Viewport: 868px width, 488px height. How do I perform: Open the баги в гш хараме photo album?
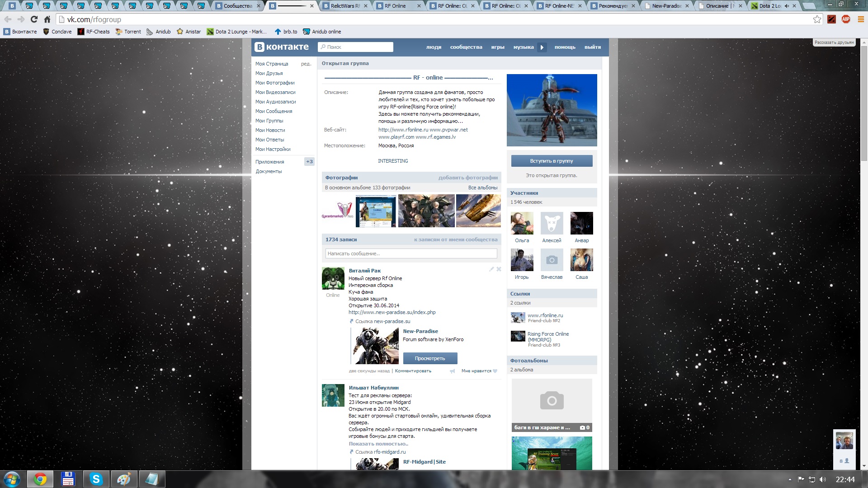552,405
